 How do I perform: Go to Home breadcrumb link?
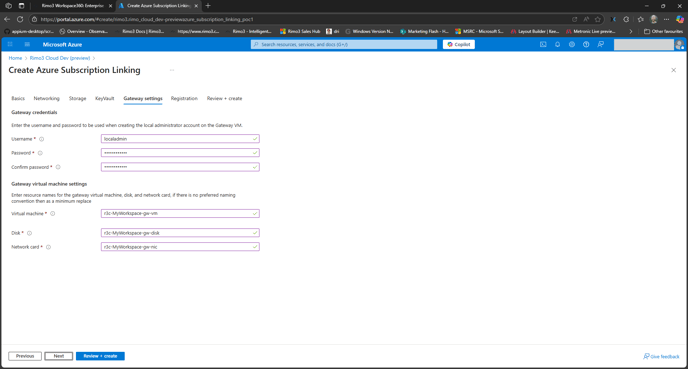15,58
